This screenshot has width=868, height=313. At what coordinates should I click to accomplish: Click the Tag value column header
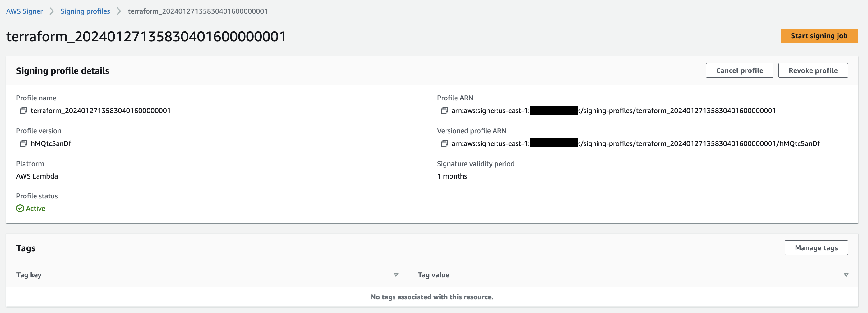point(433,275)
